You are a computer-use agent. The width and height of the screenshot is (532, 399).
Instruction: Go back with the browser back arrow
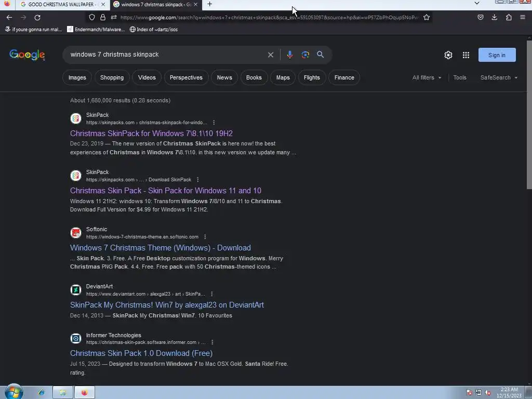9,17
